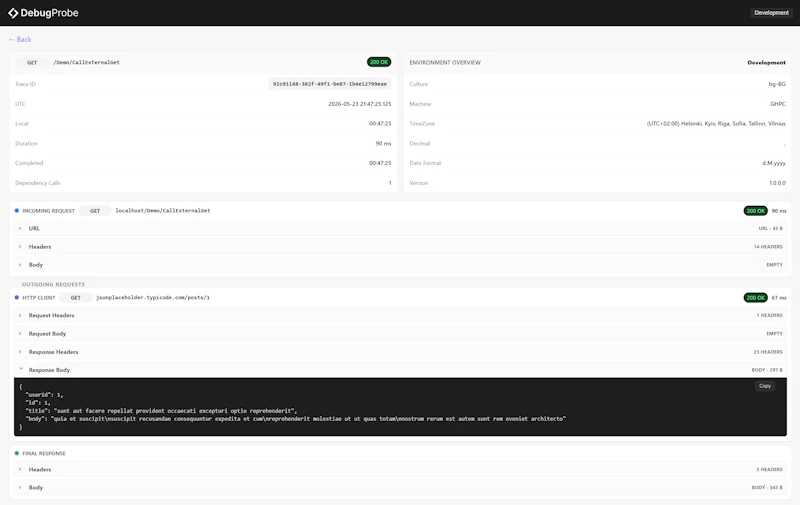Click the 67 ms duration on HTTP Client row
Viewport: 800px width, 505px height.
pyautogui.click(x=779, y=297)
